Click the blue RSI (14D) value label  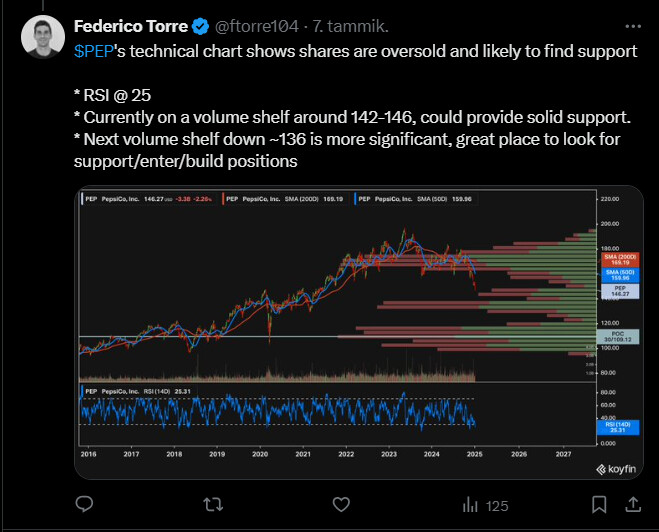click(x=618, y=427)
